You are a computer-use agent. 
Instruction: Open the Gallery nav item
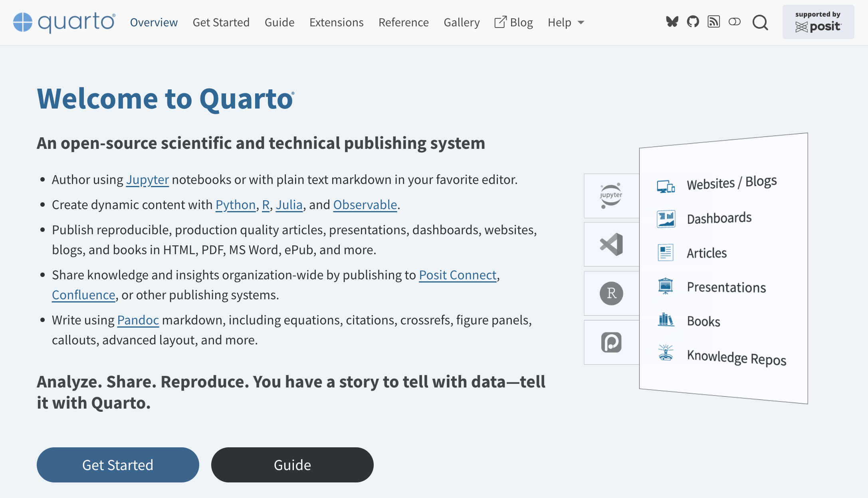462,22
